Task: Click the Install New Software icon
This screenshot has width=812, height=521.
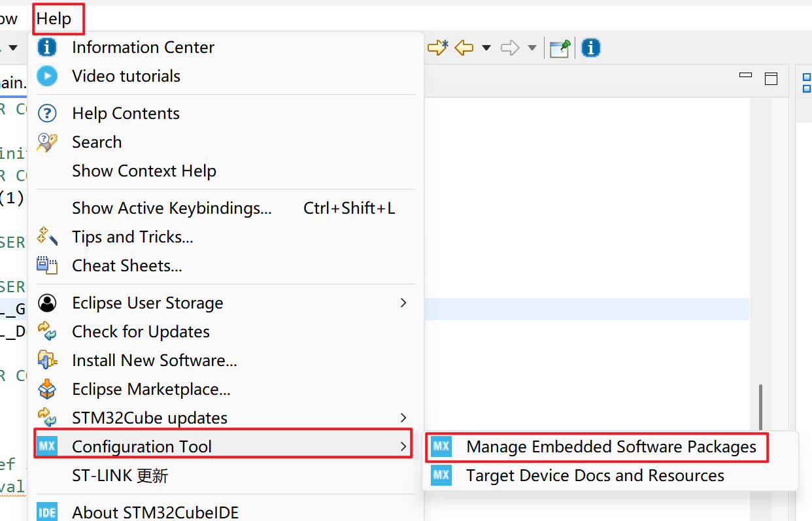Action: point(47,360)
